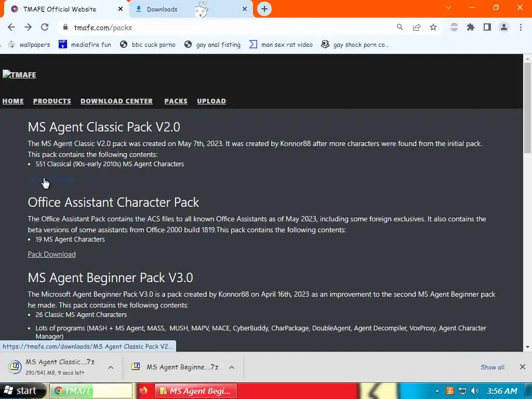Go forward with the browser arrow

(28, 27)
